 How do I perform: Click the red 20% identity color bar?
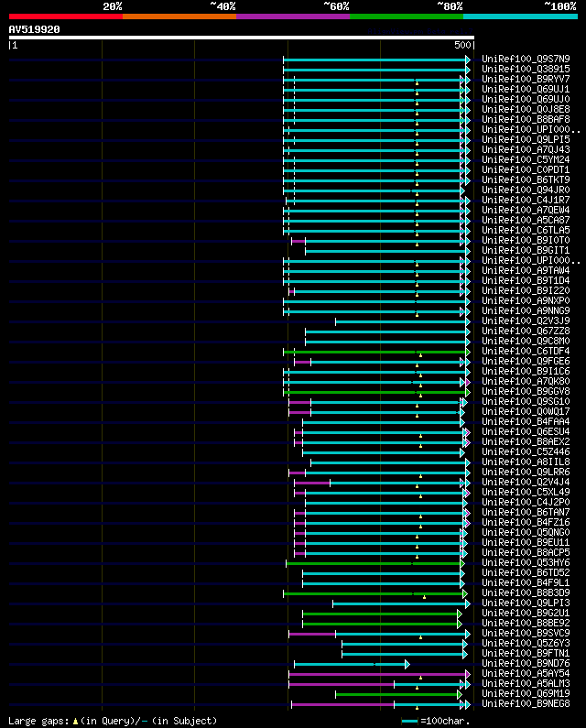tap(66, 16)
